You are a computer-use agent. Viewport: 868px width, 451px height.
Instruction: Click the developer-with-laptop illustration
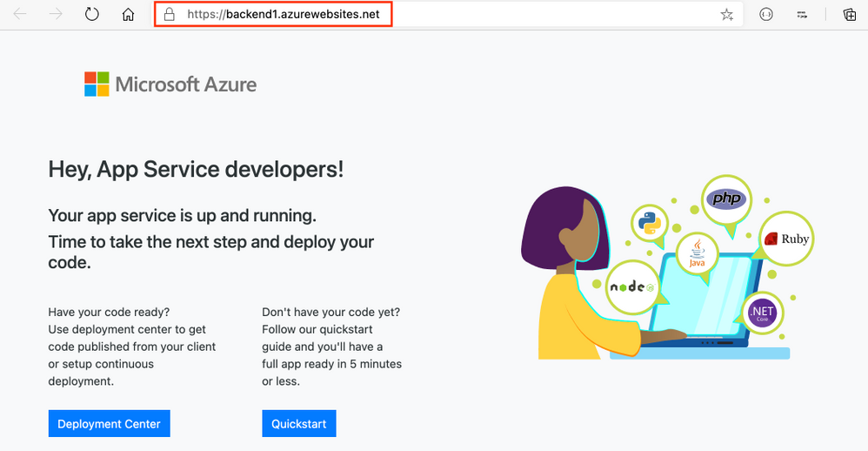tap(667, 268)
